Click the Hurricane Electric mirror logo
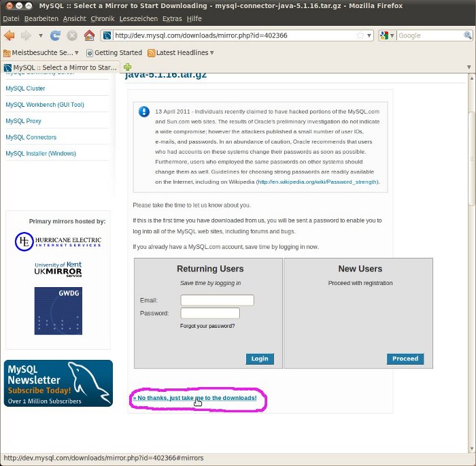 (58, 241)
